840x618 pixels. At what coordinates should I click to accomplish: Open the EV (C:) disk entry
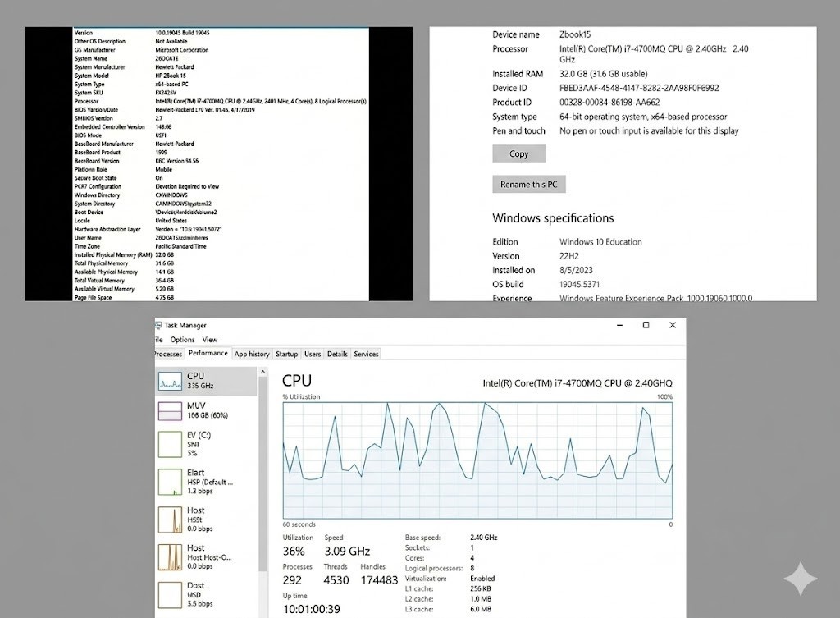tap(206, 444)
